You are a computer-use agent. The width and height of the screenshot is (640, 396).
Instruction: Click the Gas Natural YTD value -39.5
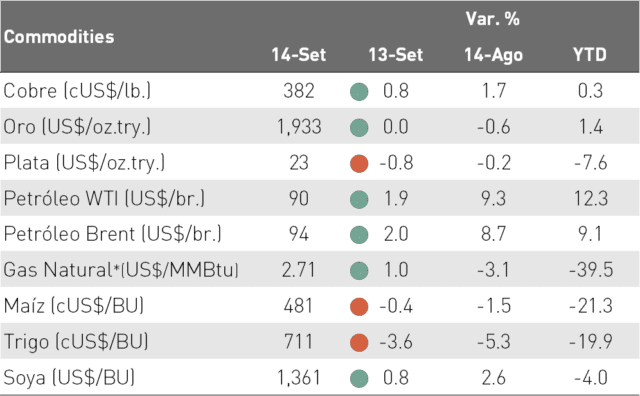click(591, 270)
